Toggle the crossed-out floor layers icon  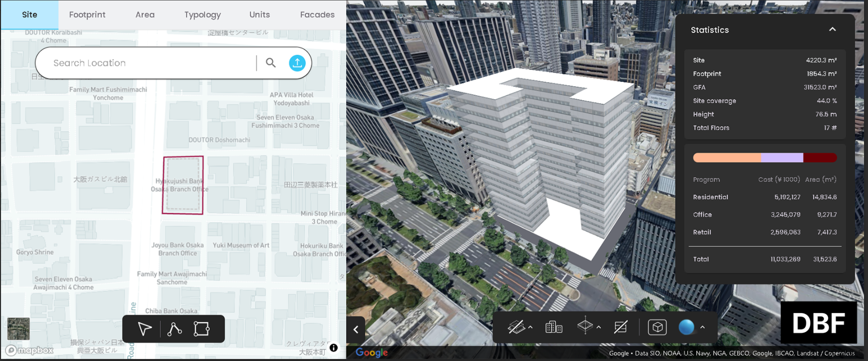tap(621, 327)
